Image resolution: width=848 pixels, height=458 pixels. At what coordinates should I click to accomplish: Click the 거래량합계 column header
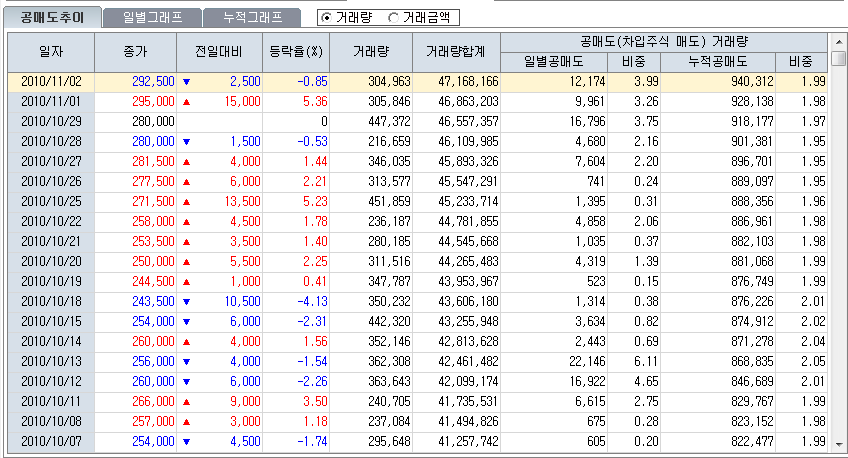455,52
